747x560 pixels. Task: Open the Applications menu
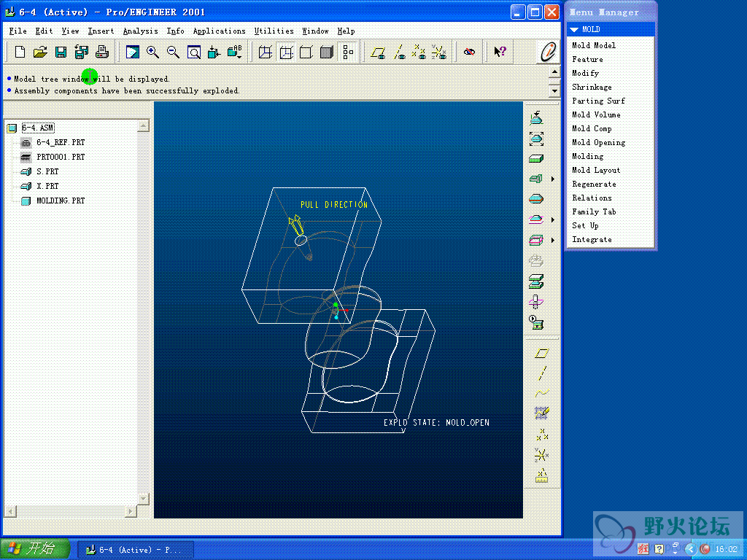[x=219, y=31]
